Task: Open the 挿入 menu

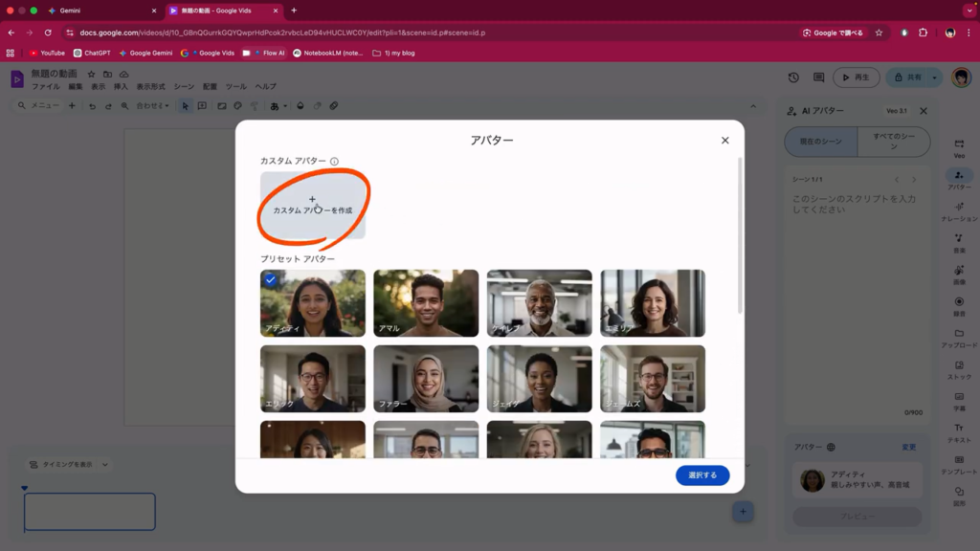Action: click(121, 86)
